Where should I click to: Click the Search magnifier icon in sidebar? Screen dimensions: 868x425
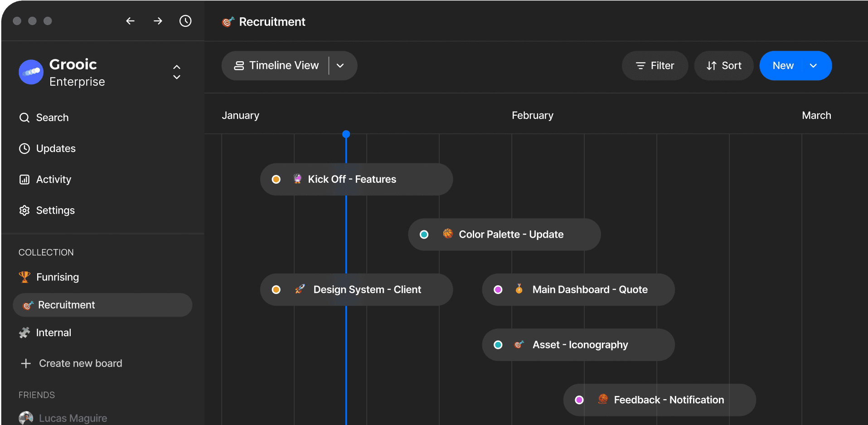pyautogui.click(x=24, y=118)
